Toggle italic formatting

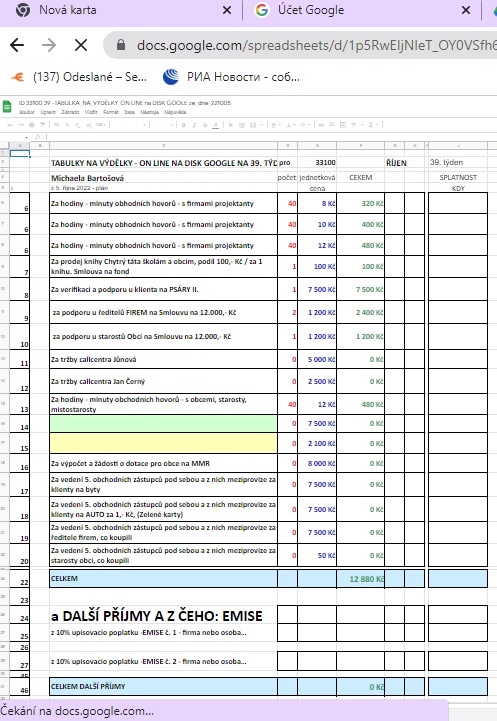(x=194, y=125)
